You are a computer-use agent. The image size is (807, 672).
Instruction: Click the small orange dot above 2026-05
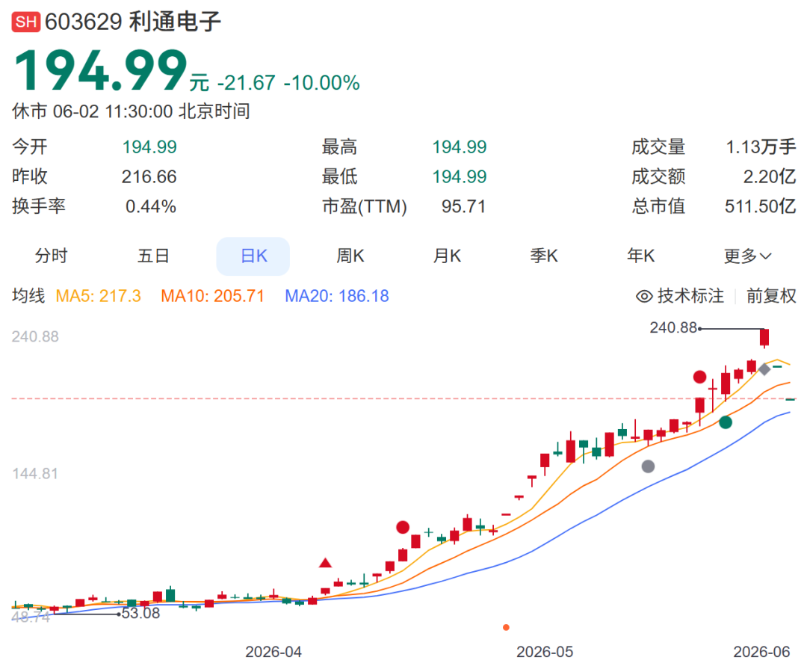507,627
